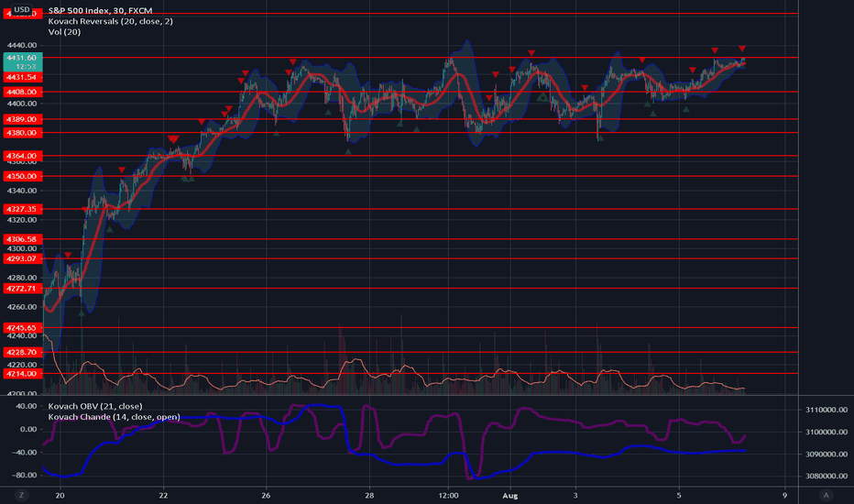Click the 3090000.00 OBV scale value
854x504 pixels.
(827, 455)
